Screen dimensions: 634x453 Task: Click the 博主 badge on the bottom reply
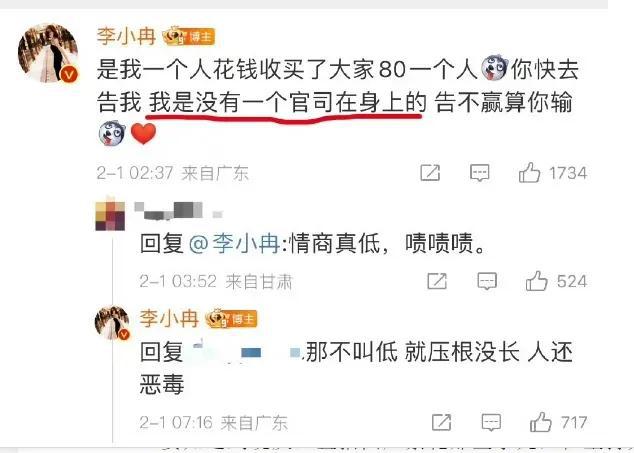(231, 319)
